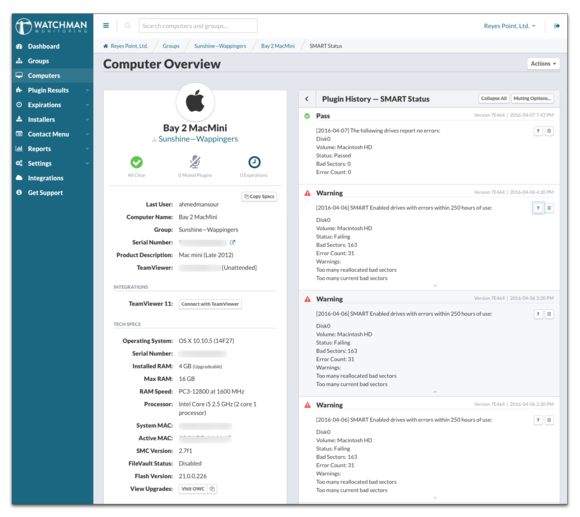
Task: Click the Visit OWC button
Action: (193, 489)
